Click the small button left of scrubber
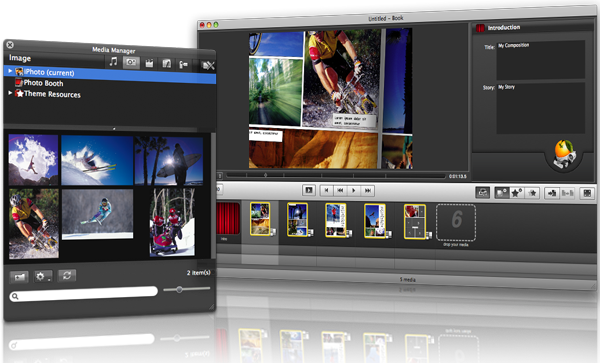 pos(220,176)
